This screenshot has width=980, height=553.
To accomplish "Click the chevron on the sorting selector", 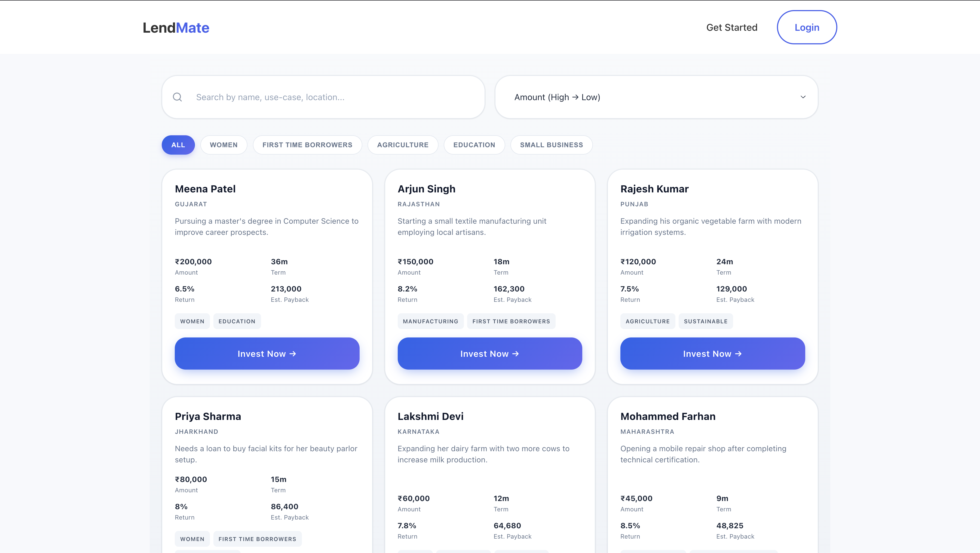I will (803, 97).
